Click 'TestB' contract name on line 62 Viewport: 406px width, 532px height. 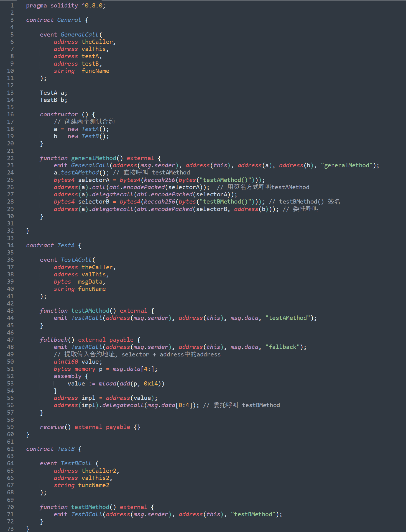pos(66,449)
